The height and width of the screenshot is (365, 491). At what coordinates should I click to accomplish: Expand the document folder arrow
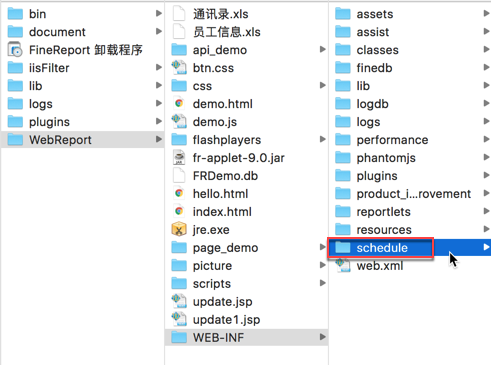pyautogui.click(x=159, y=31)
